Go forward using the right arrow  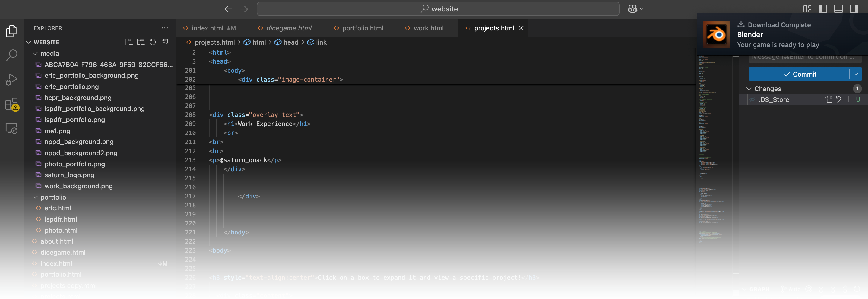pos(244,9)
